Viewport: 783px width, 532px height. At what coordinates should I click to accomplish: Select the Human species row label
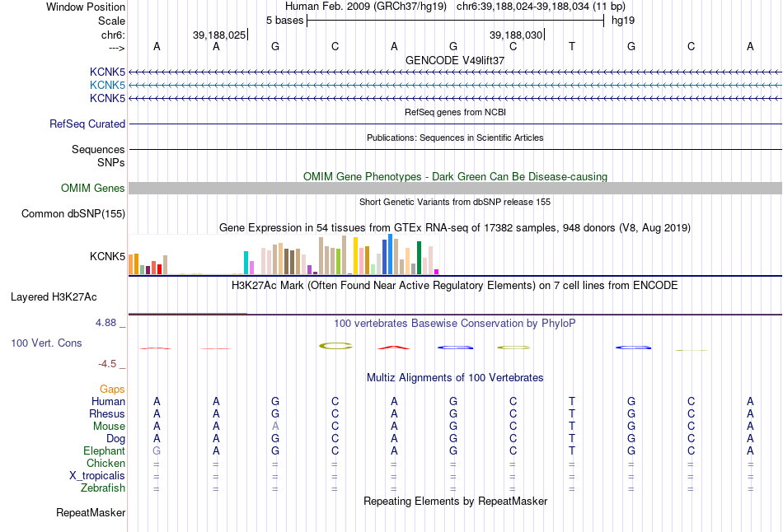(x=108, y=401)
